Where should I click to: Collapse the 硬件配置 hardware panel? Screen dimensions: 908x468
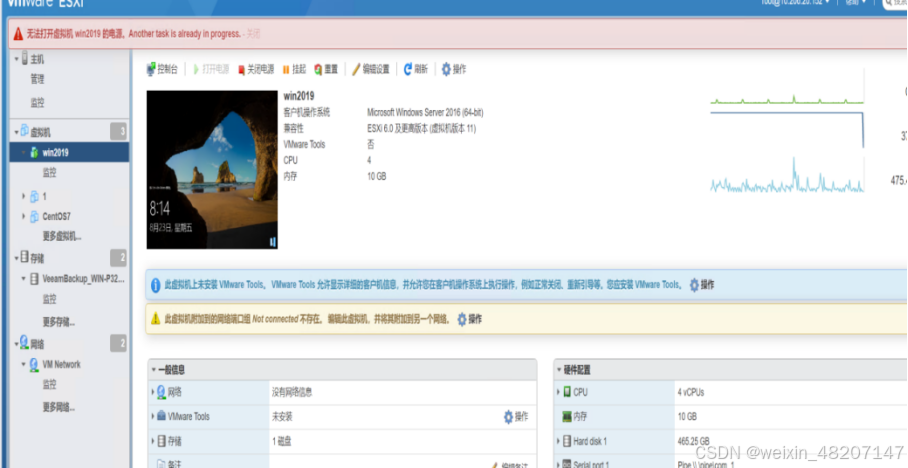pos(559,370)
